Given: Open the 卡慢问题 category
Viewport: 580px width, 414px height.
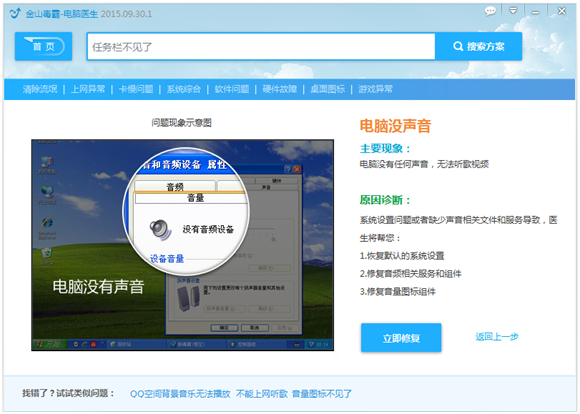Looking at the screenshot, I should [136, 89].
